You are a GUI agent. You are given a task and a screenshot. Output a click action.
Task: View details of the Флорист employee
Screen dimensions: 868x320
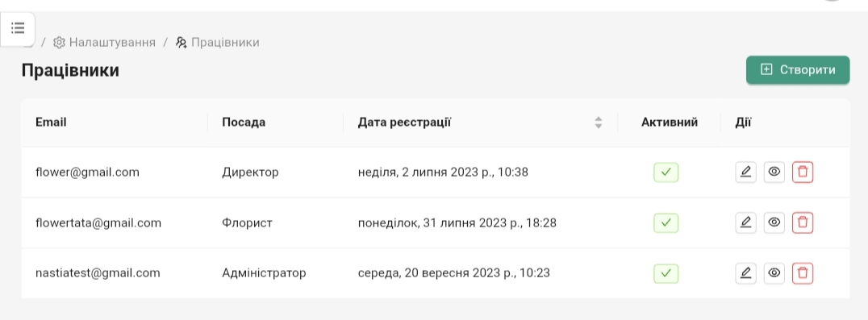pyautogui.click(x=774, y=222)
